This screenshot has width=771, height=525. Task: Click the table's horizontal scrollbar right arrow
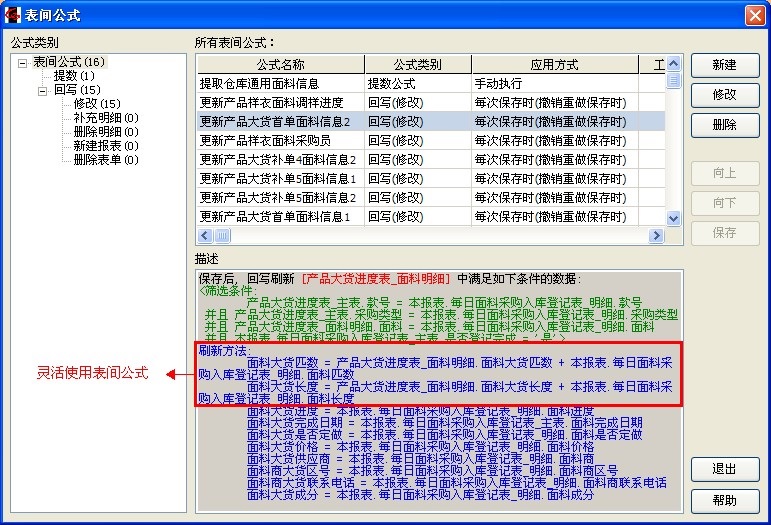pyautogui.click(x=657, y=236)
